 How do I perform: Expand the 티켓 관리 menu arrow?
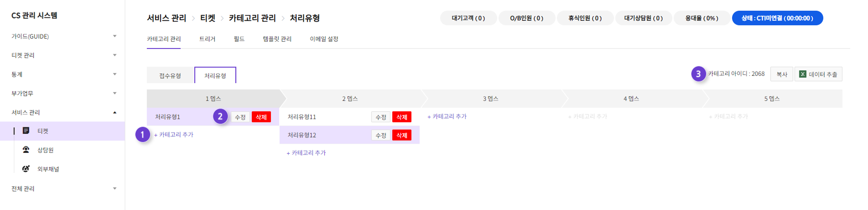(115, 55)
